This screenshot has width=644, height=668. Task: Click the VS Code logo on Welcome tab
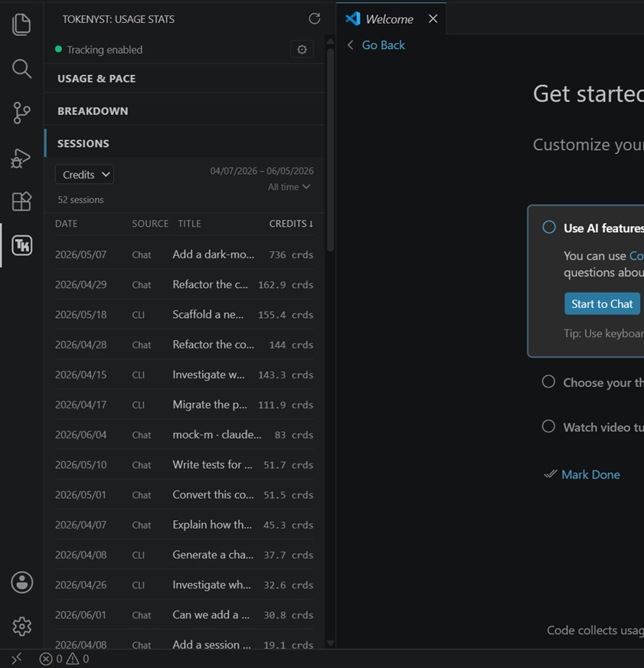(x=353, y=18)
